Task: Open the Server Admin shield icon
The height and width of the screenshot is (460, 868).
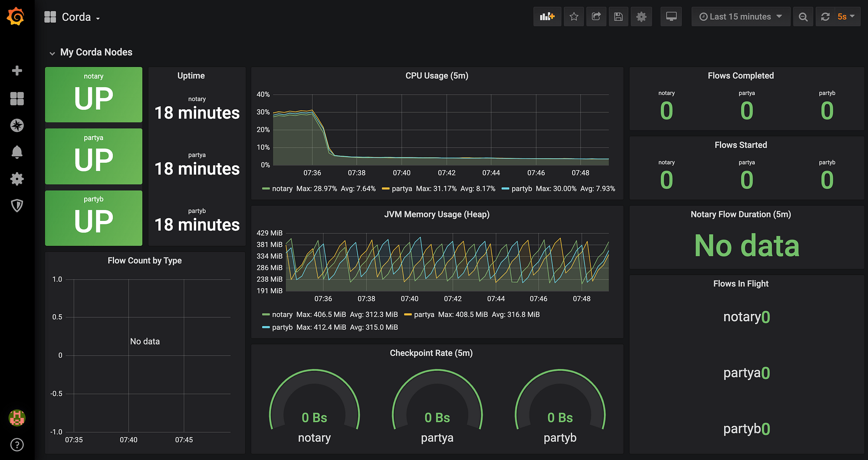Action: click(17, 206)
